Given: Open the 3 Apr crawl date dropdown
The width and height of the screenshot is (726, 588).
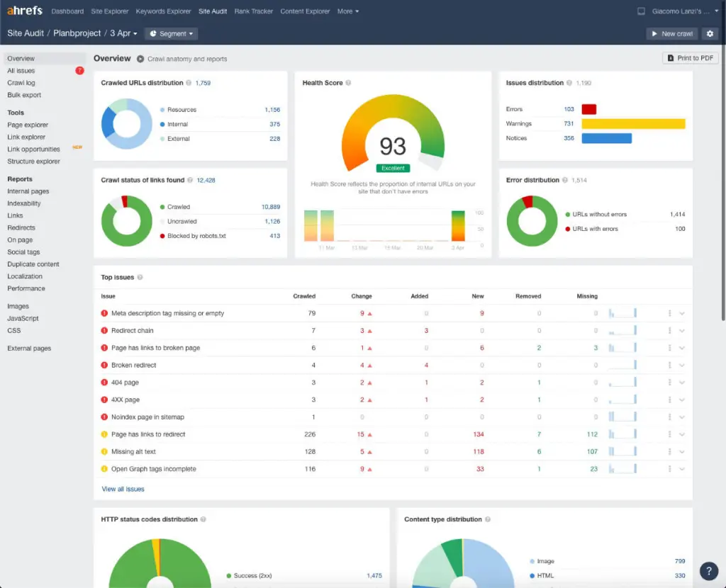Looking at the screenshot, I should 123,33.
